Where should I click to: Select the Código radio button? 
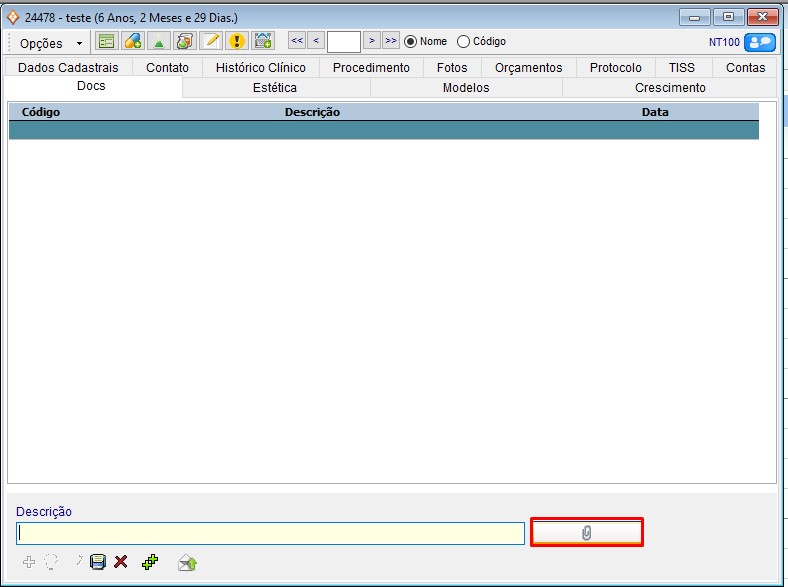463,42
